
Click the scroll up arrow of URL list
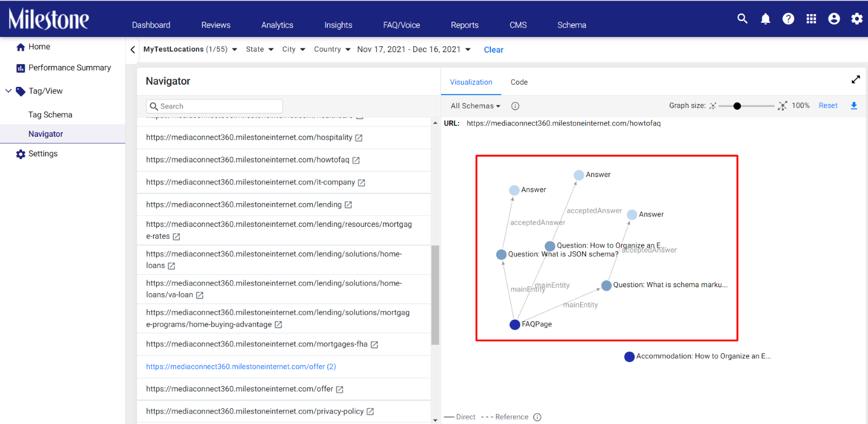(x=435, y=123)
